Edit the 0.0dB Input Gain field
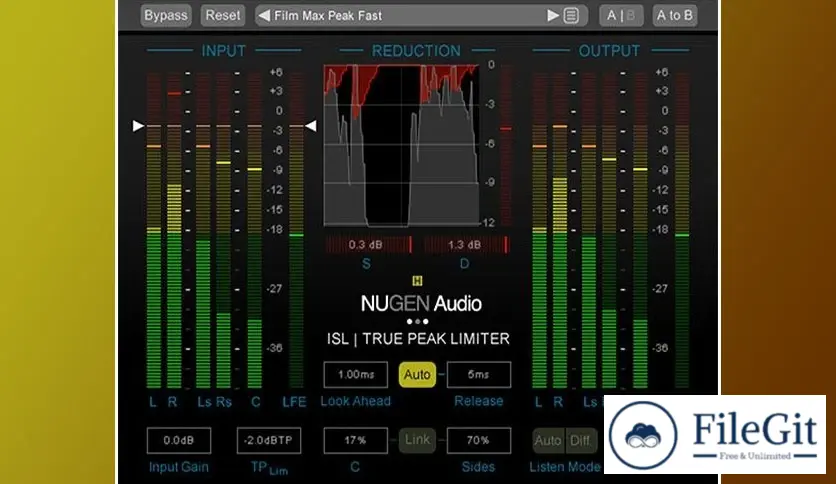The width and height of the screenshot is (836, 484). 179,440
